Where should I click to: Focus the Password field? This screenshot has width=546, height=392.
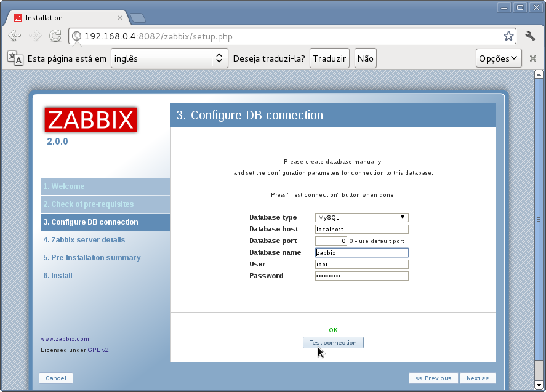[361, 276]
